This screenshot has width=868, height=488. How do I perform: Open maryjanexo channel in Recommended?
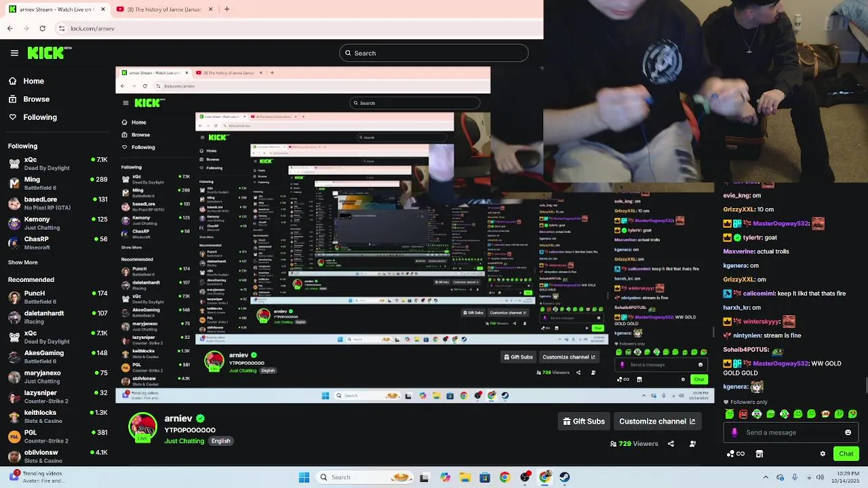pyautogui.click(x=58, y=376)
